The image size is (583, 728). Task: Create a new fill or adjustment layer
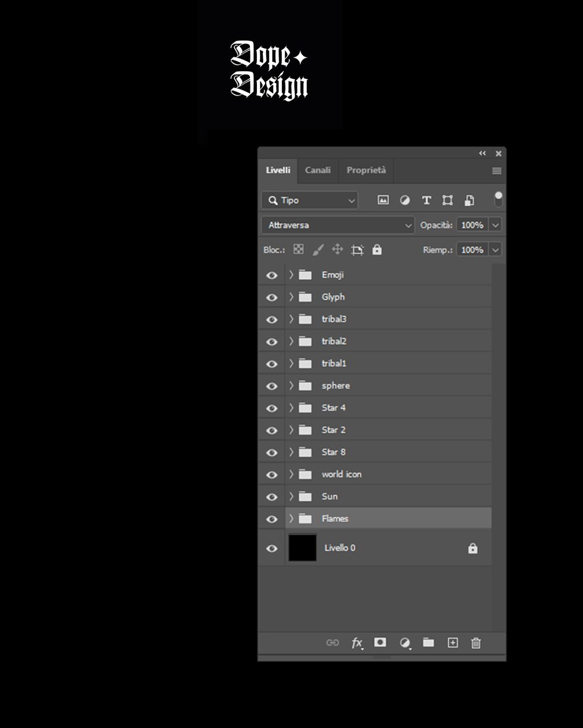(x=404, y=643)
